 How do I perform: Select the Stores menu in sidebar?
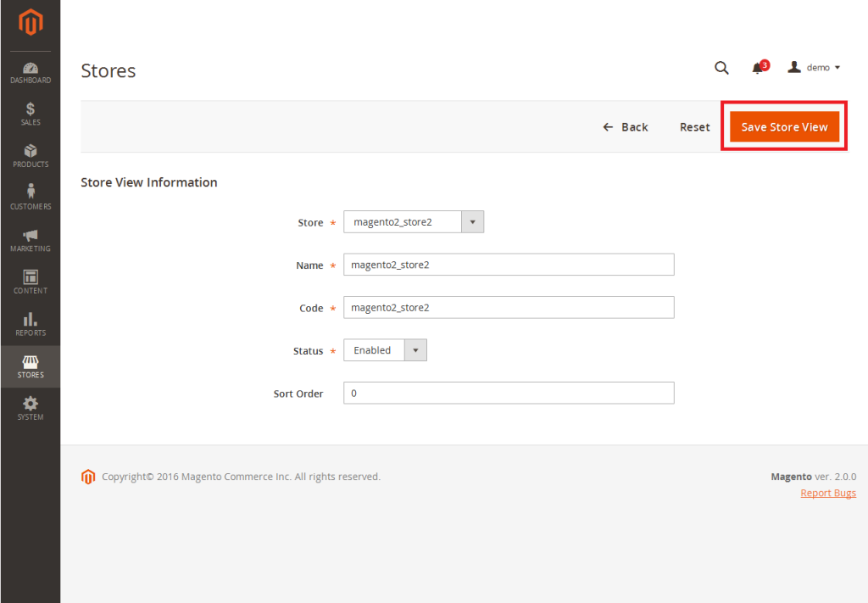coord(31,366)
